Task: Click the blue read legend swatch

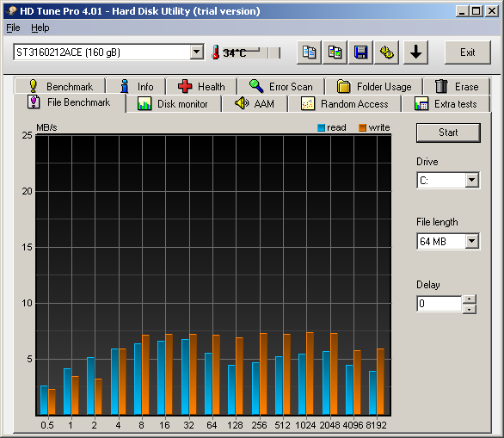Action: tap(321, 127)
